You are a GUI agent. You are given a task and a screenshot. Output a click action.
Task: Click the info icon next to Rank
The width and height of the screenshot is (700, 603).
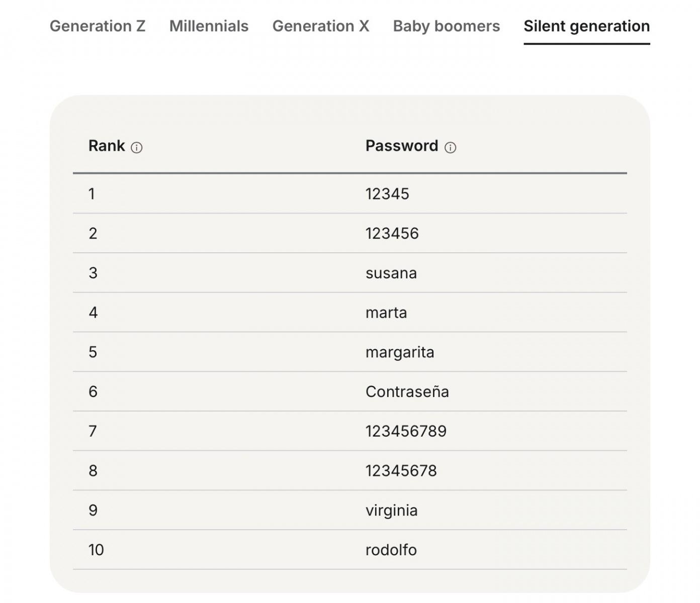pyautogui.click(x=136, y=148)
